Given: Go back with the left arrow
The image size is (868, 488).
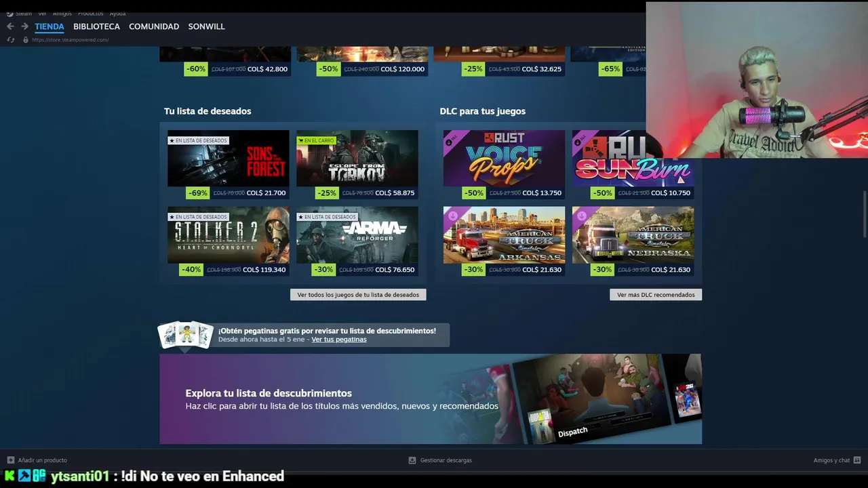Looking at the screenshot, I should click(x=10, y=26).
